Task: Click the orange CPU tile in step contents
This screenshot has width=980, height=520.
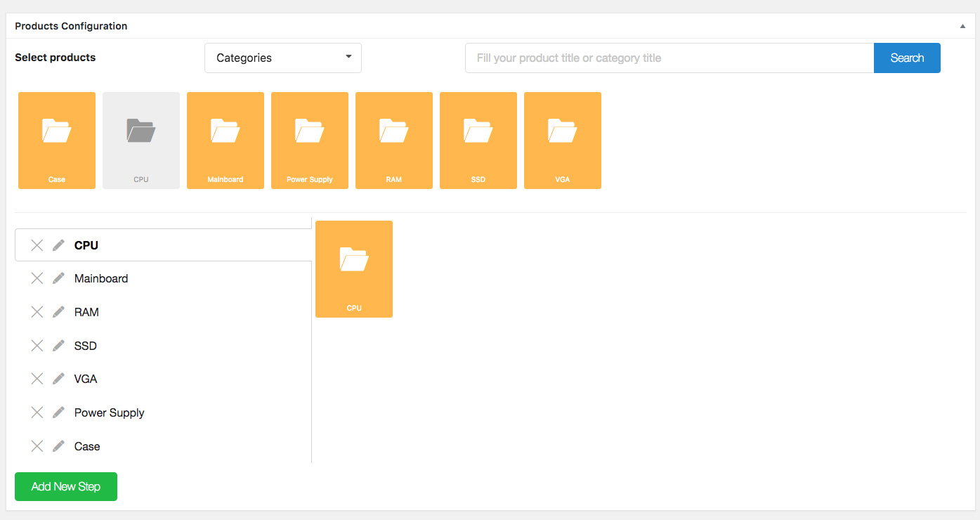Action: (x=354, y=269)
